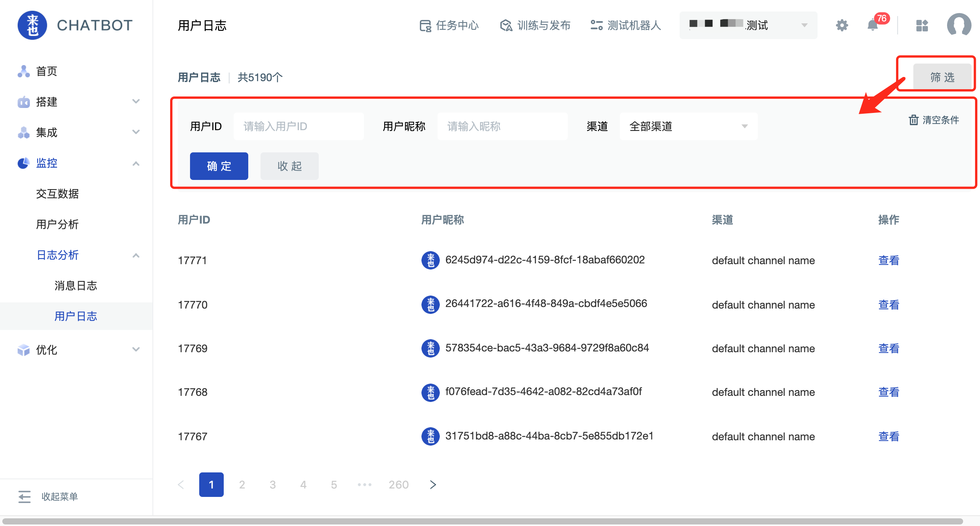Click avatar icon of user f076fead
This screenshot has height=526, width=980.
(431, 393)
